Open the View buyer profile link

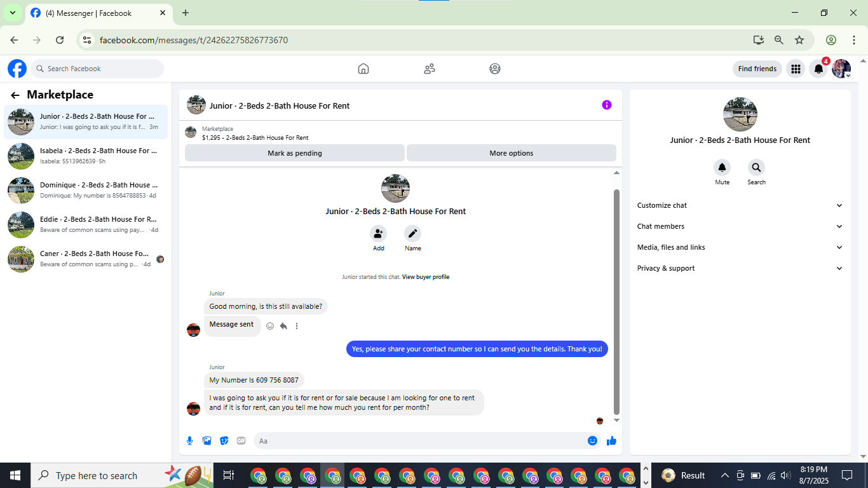pyautogui.click(x=426, y=277)
